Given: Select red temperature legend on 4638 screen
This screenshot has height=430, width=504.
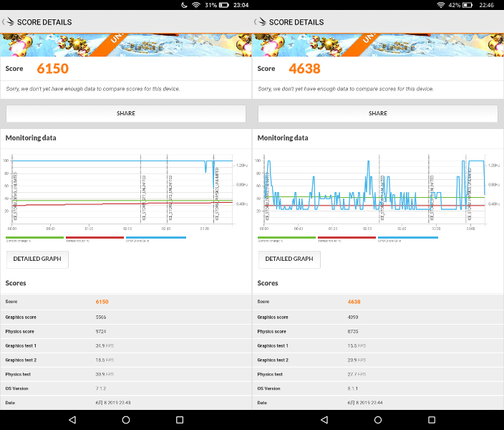Looking at the screenshot, I should (x=346, y=239).
